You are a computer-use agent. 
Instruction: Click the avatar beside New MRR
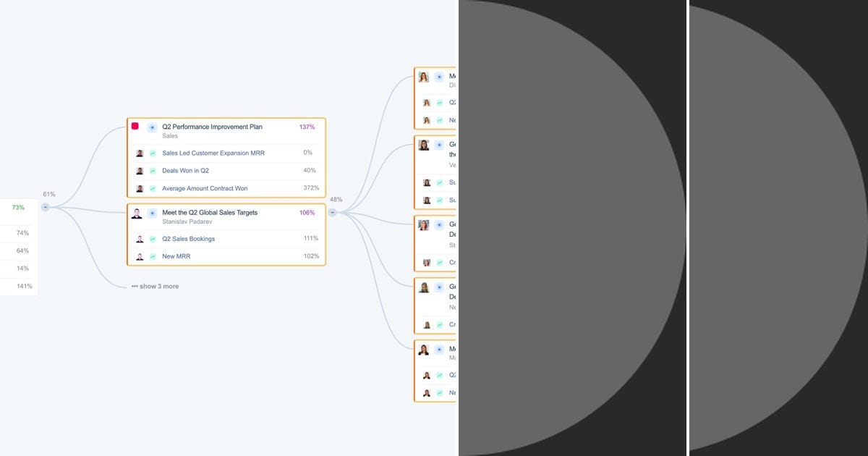point(139,256)
